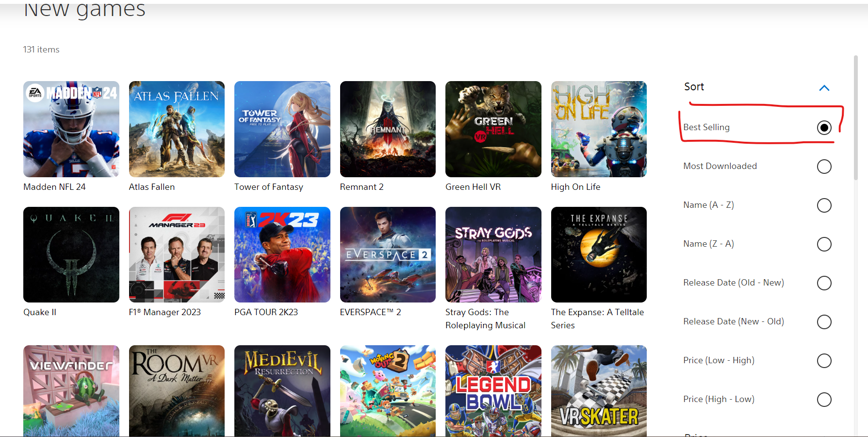Open the PGA TOUR 2K23 cover art
Image resolution: width=868 pixels, height=437 pixels.
(282, 255)
